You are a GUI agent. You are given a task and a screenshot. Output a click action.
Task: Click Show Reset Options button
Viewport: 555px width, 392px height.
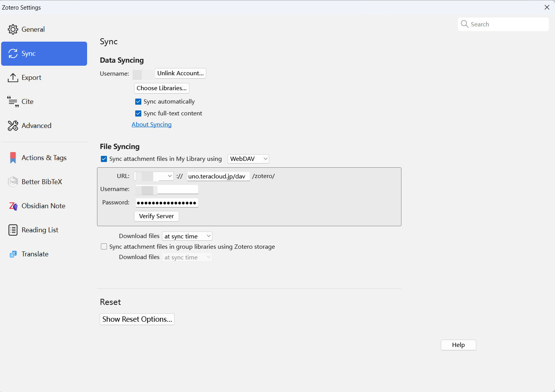coord(137,319)
